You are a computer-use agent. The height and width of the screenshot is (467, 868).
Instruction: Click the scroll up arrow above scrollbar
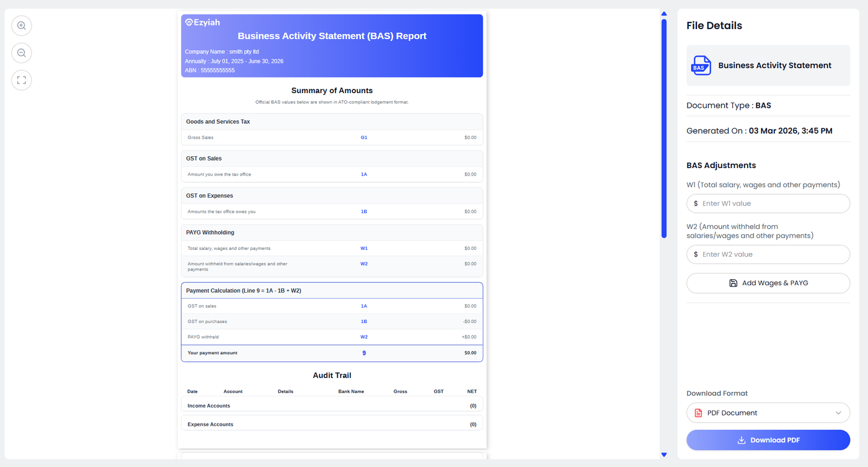pos(664,14)
